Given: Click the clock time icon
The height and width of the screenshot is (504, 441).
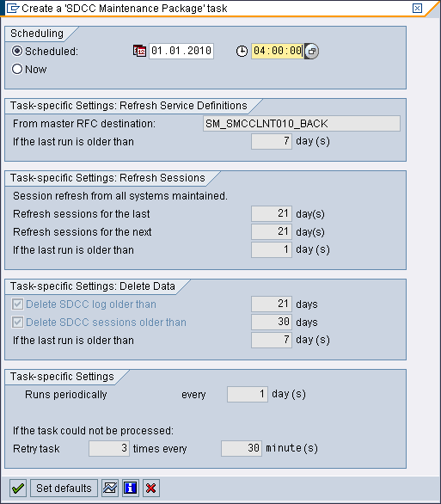Looking at the screenshot, I should [242, 51].
